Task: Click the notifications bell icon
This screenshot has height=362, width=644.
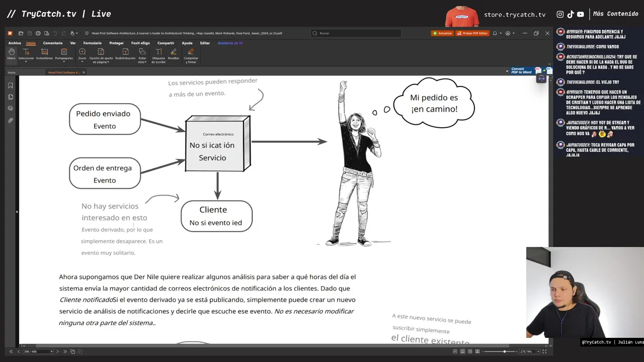Action: [x=495, y=33]
